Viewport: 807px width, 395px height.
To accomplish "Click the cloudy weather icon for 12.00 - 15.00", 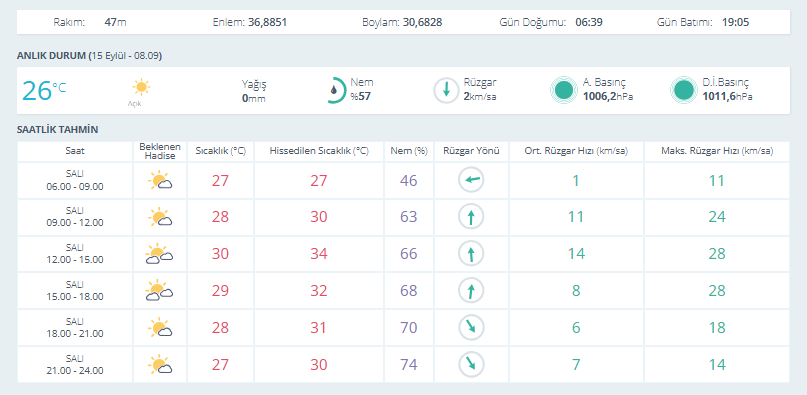I will pos(160,254).
